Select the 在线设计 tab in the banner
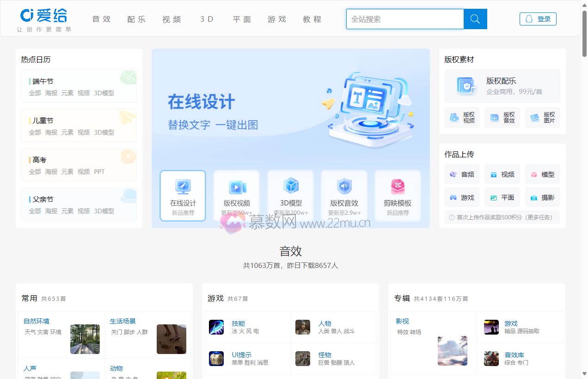 tap(183, 195)
